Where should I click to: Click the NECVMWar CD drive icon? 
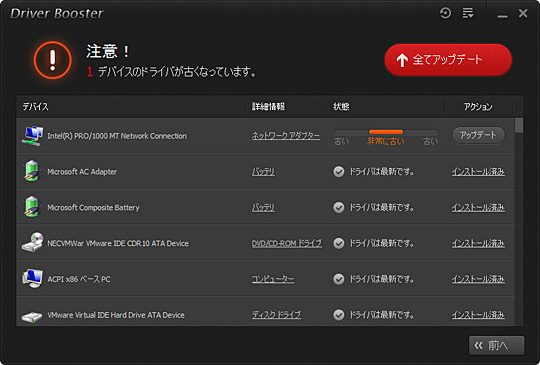32,242
